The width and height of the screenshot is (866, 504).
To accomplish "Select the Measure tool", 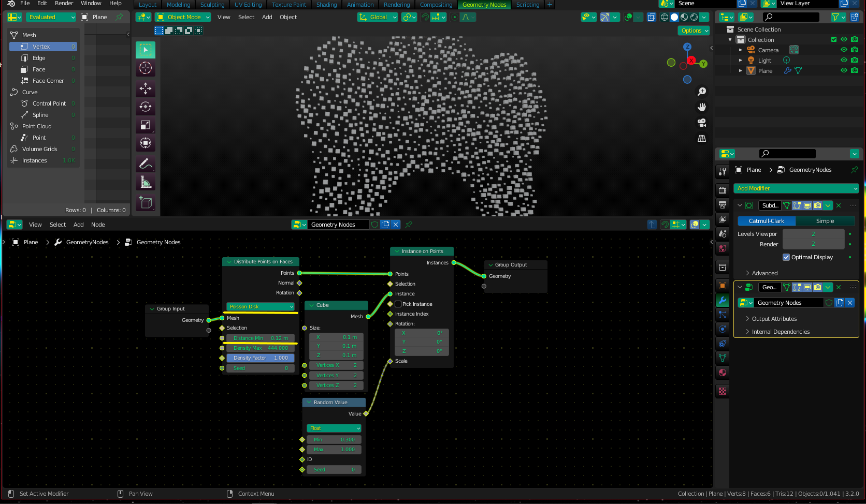I will pyautogui.click(x=146, y=182).
